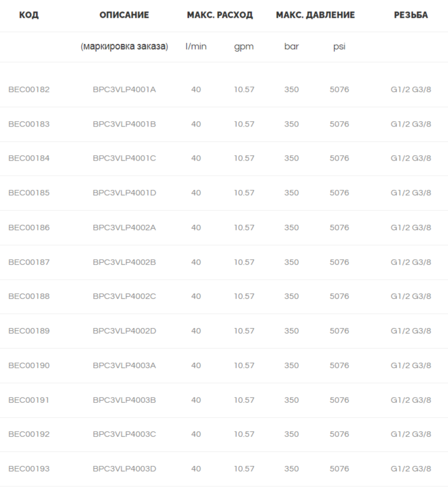Click the РЕЗЬБА column header
Screen dimensions: 448x491
[x=411, y=15]
